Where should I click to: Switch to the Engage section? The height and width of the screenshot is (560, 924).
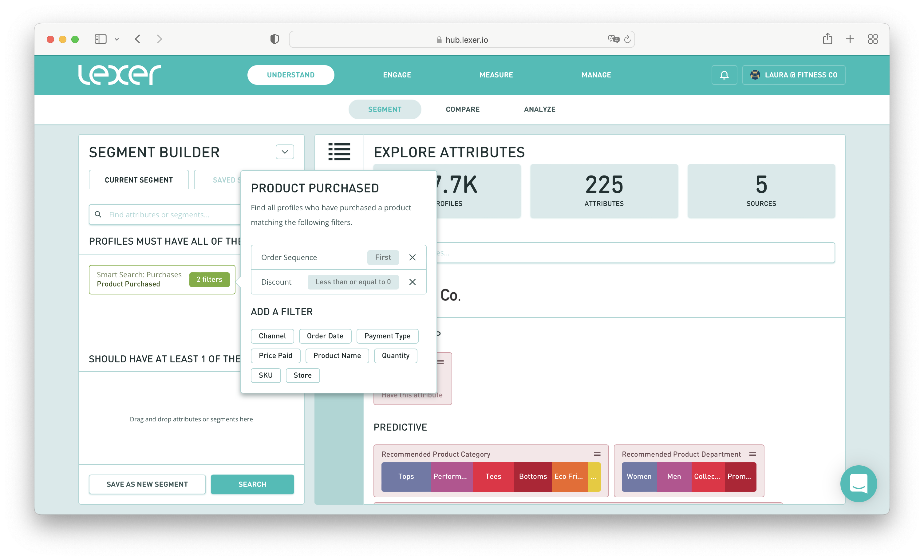[x=397, y=75]
